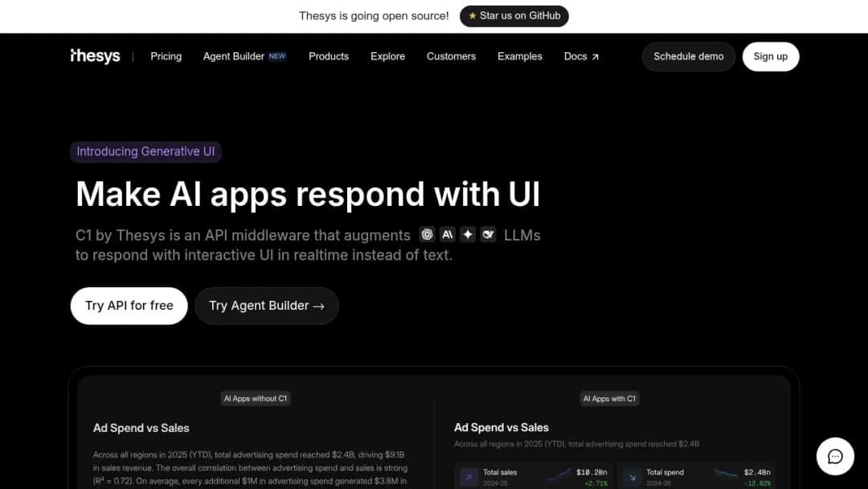The image size is (868, 489).
Task: Click the NEW badge beside Agent Builder
Action: [x=277, y=56]
